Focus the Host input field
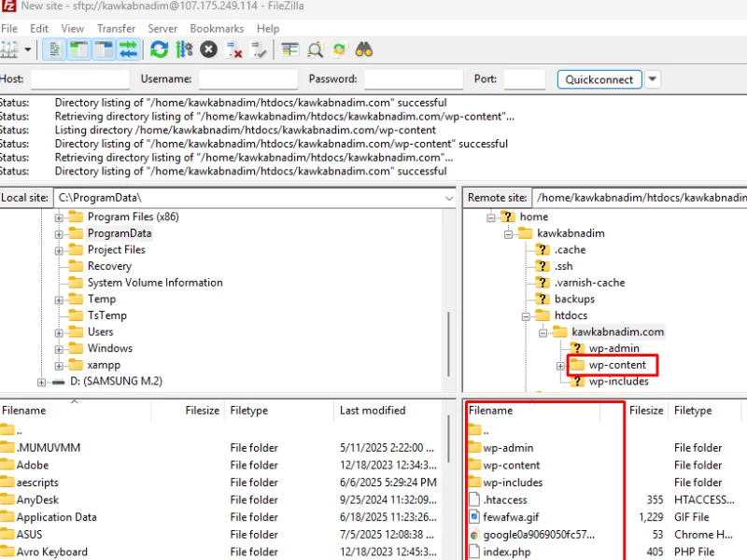Viewport: 747px width, 560px height. coord(80,79)
